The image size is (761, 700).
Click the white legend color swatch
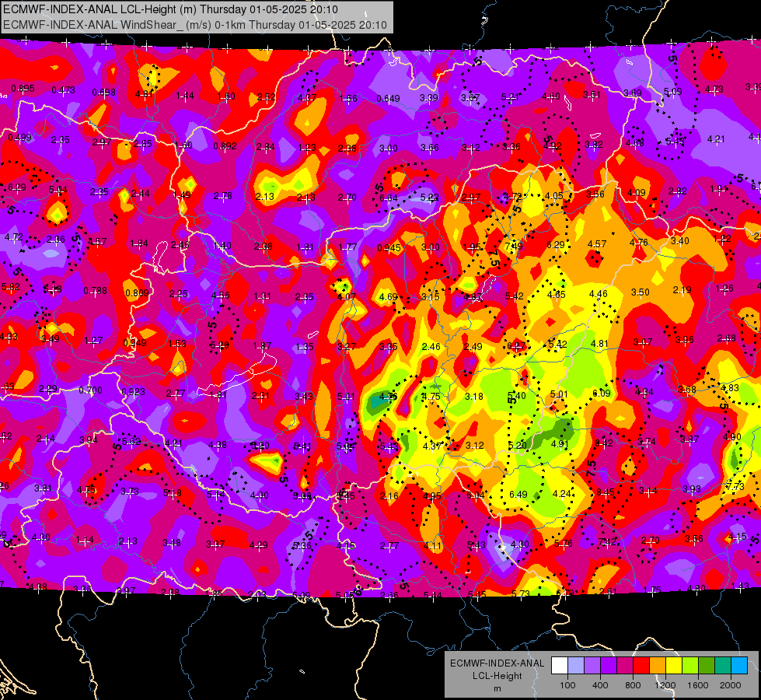click(560, 666)
